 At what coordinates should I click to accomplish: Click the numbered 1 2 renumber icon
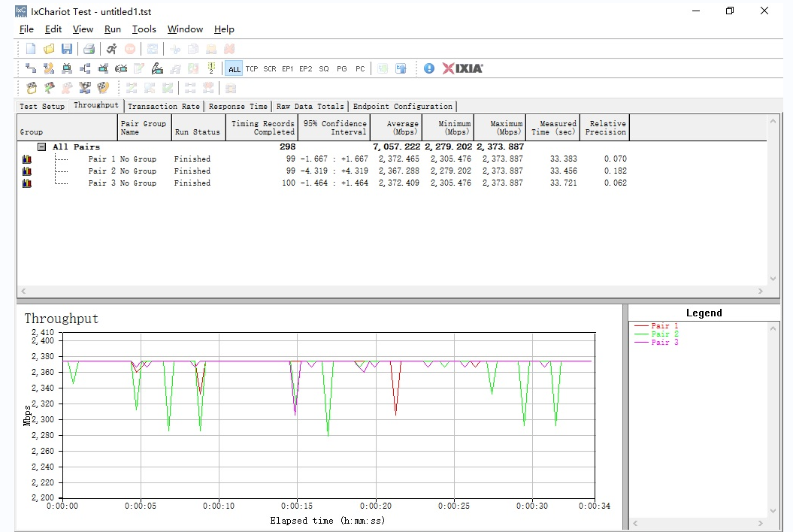click(x=211, y=68)
